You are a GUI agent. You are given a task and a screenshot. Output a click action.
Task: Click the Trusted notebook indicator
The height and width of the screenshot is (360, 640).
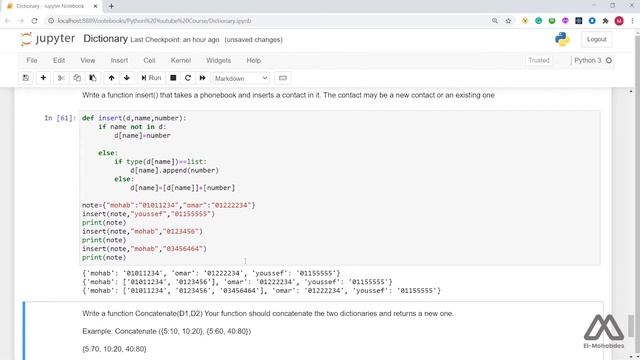539,60
